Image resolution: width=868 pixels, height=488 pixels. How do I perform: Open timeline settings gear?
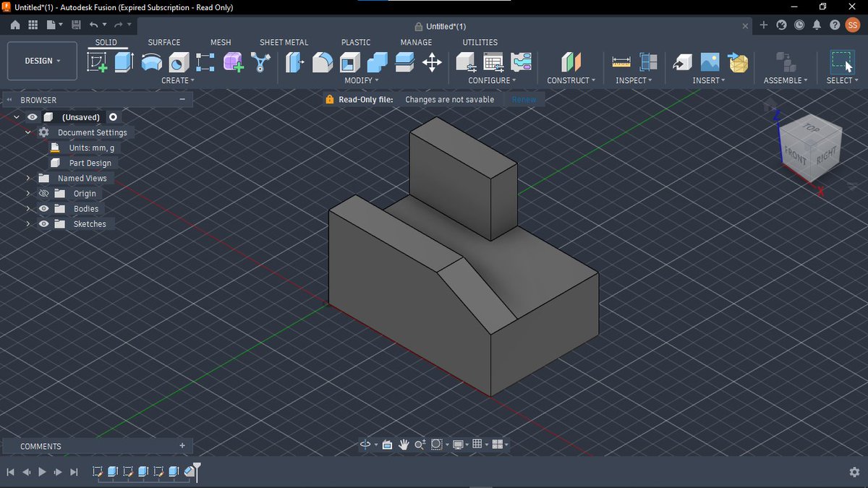(x=854, y=472)
